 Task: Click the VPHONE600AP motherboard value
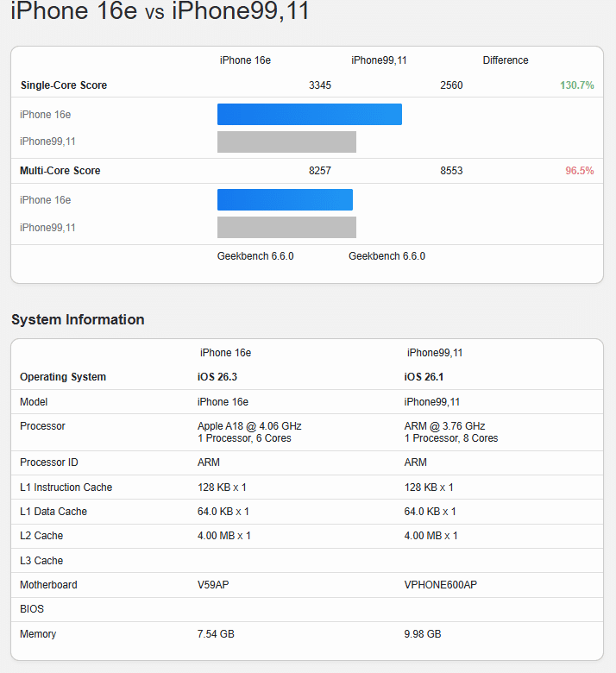[440, 585]
